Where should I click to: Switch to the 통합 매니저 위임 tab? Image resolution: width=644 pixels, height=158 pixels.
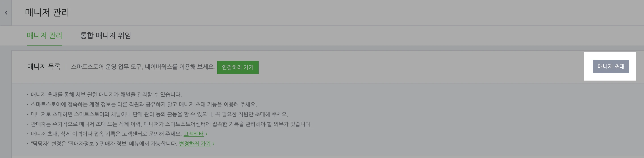coord(105,35)
